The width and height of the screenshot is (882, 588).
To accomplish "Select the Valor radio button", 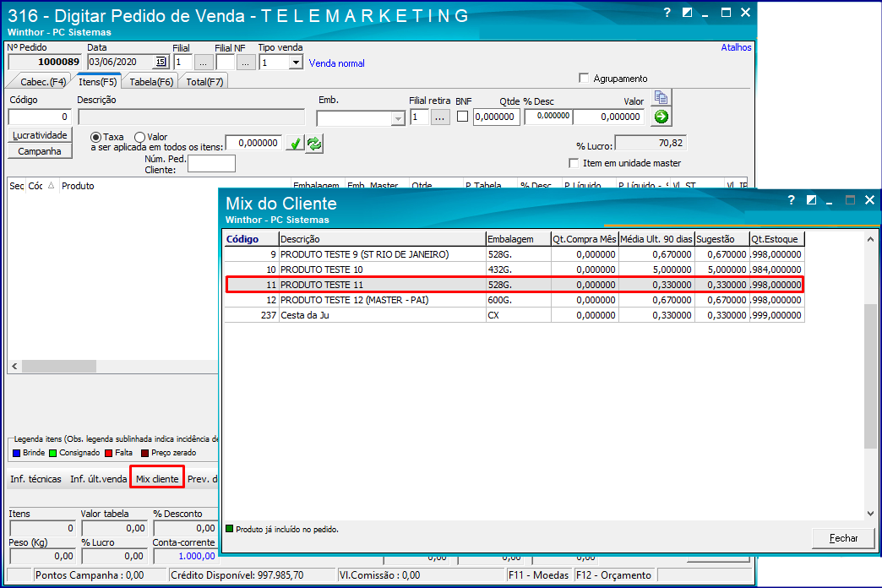I will click(139, 138).
